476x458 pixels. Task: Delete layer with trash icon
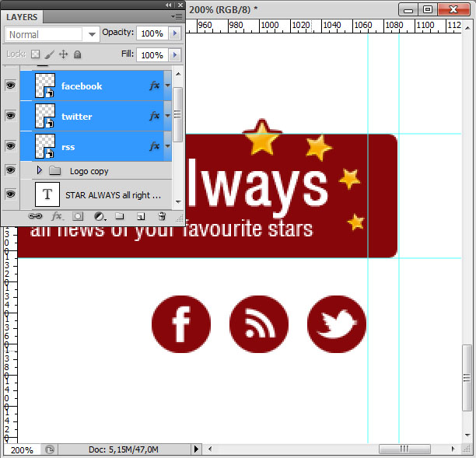pyautogui.click(x=162, y=216)
